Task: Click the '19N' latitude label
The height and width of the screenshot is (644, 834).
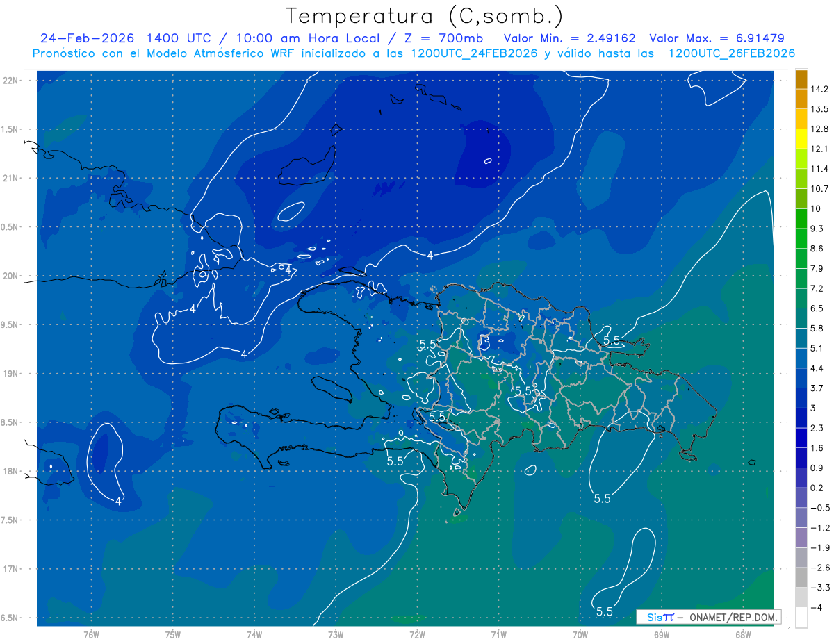Action: click(12, 373)
